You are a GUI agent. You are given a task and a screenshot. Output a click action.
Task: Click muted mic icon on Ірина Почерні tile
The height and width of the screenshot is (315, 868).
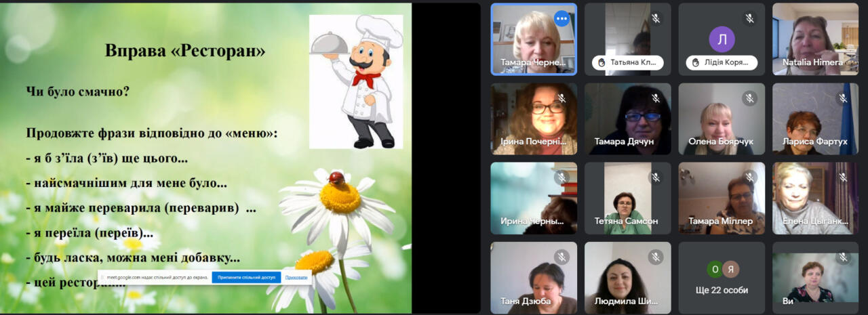pyautogui.click(x=561, y=98)
